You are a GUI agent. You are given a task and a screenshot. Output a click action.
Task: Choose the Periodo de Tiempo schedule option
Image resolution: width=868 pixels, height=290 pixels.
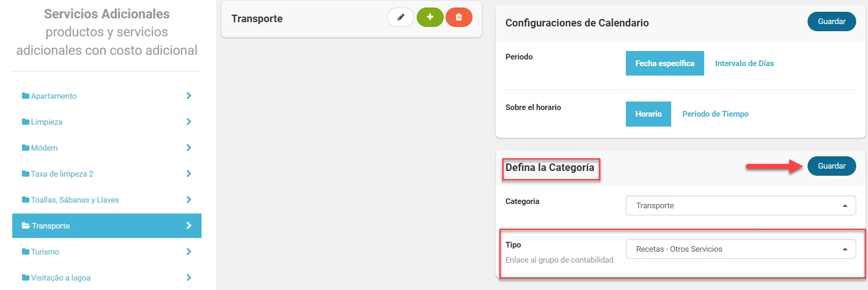click(715, 114)
